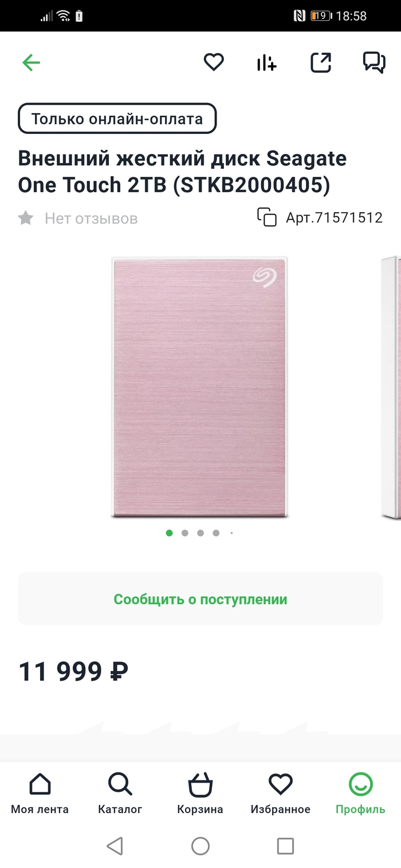401x868 pixels.
Task: Open chat support icon
Action: pos(374,62)
